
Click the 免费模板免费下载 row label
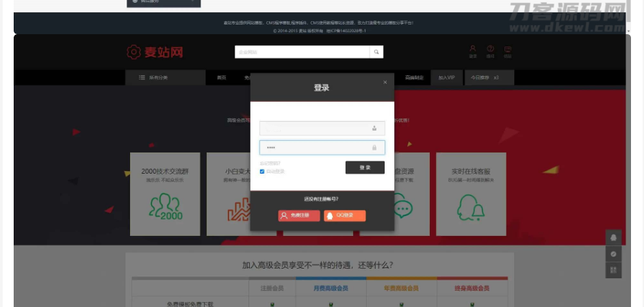click(x=190, y=304)
